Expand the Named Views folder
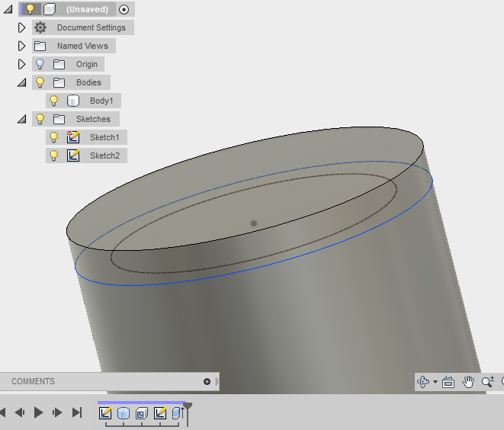Viewport: 504px width, 430px height. [21, 46]
